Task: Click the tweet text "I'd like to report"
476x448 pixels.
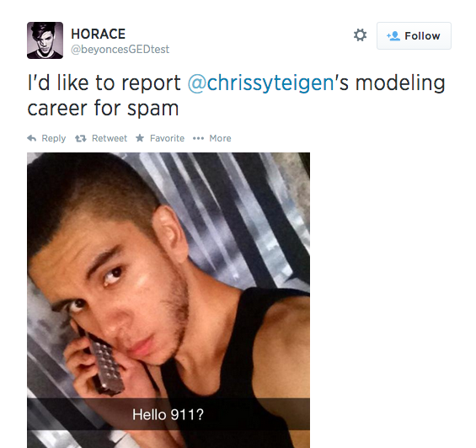Action: [x=104, y=83]
